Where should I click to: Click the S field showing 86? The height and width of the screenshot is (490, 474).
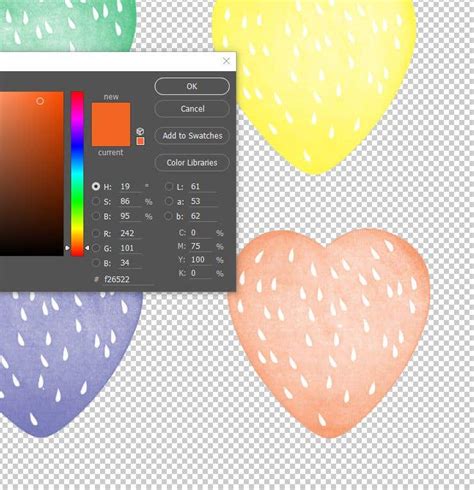[131, 201]
